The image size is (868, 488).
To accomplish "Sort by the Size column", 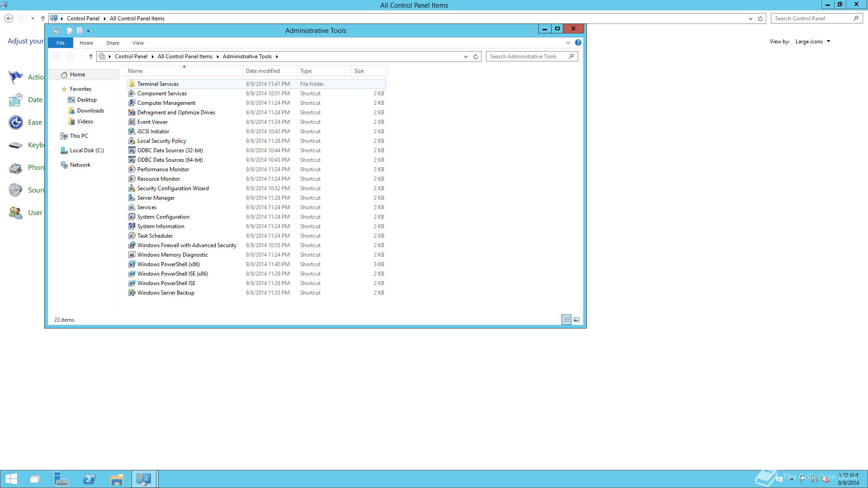I will pyautogui.click(x=369, y=71).
